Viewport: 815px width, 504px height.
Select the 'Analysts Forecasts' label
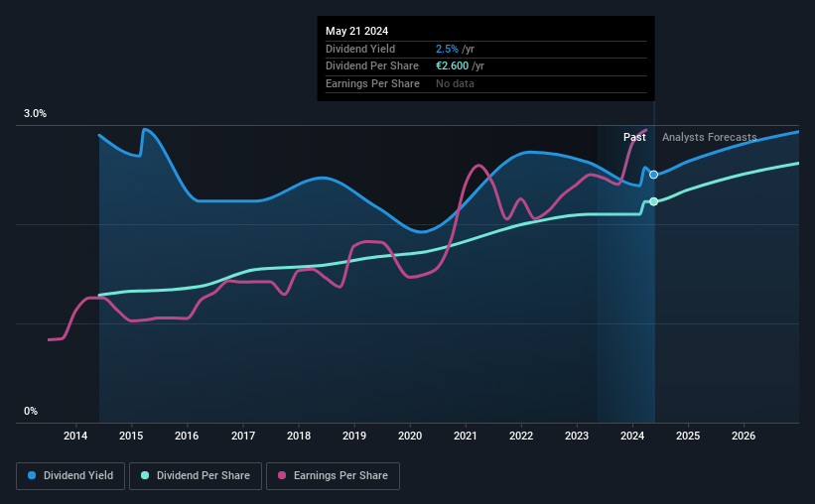pos(709,137)
